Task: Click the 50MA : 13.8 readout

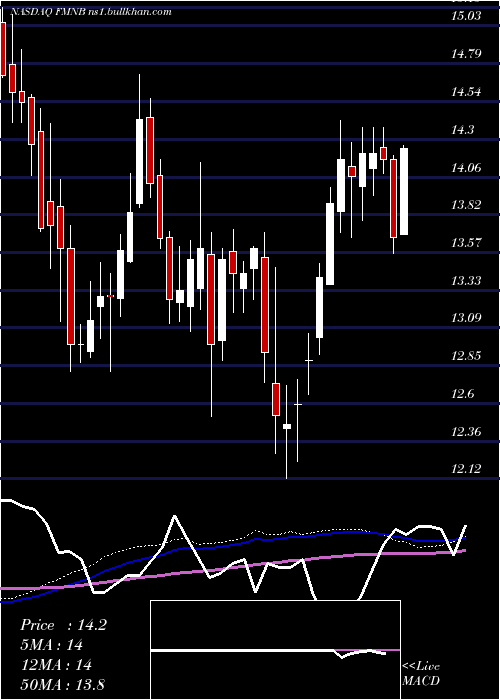Action: coord(62,684)
